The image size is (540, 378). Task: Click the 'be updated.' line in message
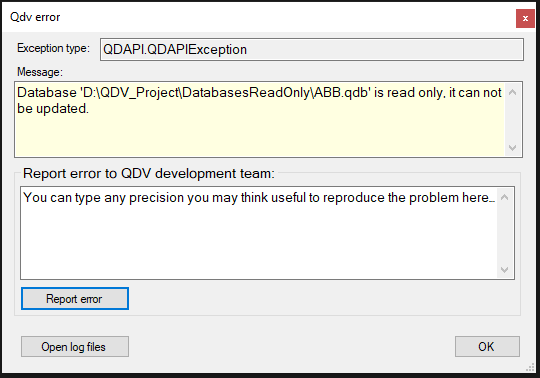(x=53, y=109)
